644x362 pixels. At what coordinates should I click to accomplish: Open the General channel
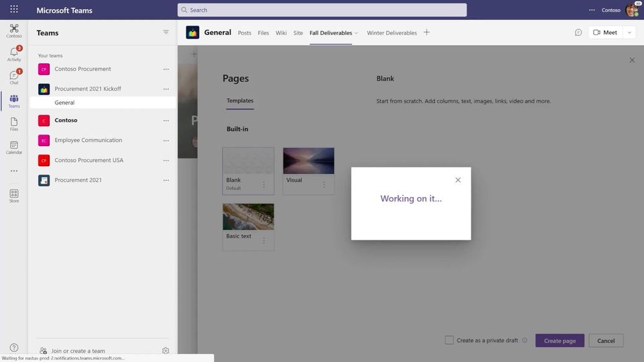pyautogui.click(x=103, y=102)
